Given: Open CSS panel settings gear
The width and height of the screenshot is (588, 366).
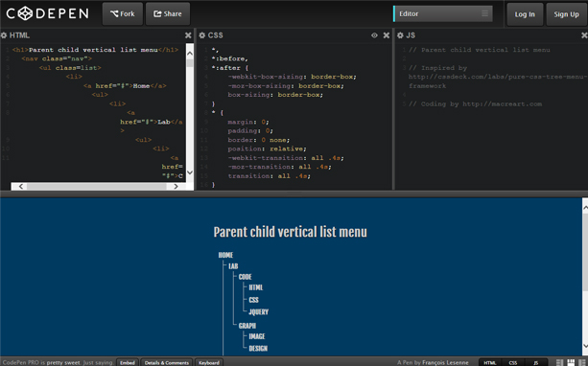Looking at the screenshot, I should coord(201,35).
